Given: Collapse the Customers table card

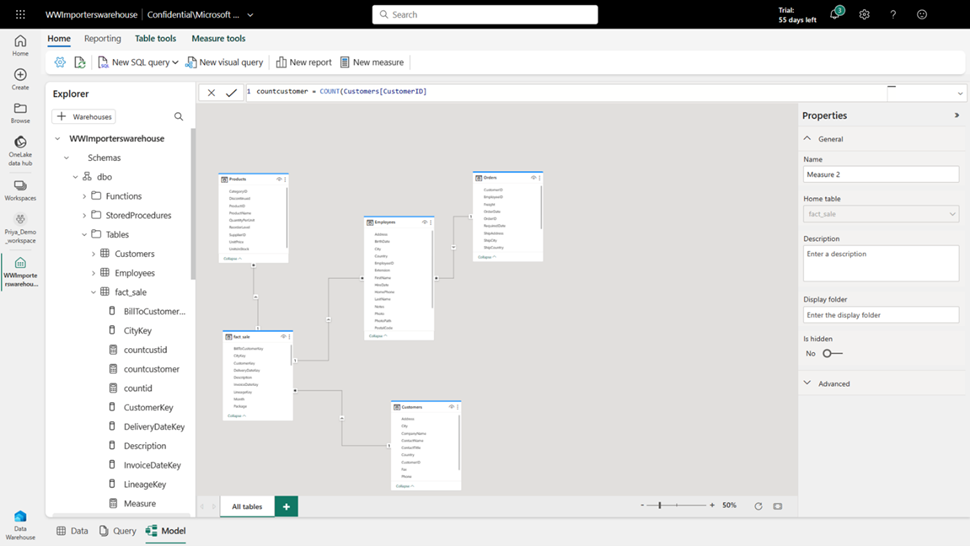Looking at the screenshot, I should tap(405, 486).
